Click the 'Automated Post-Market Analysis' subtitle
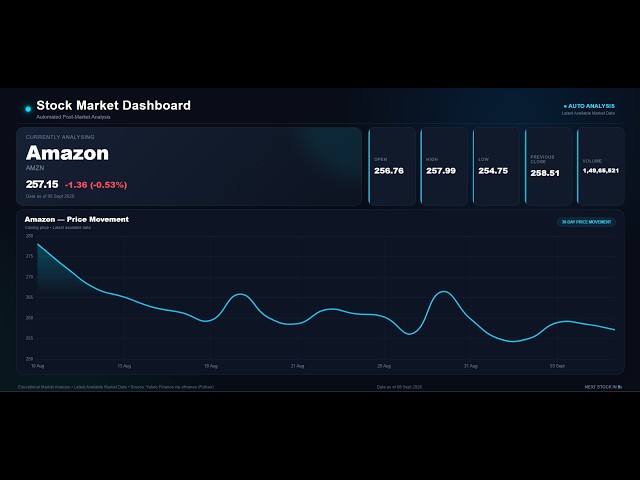 coord(73,117)
